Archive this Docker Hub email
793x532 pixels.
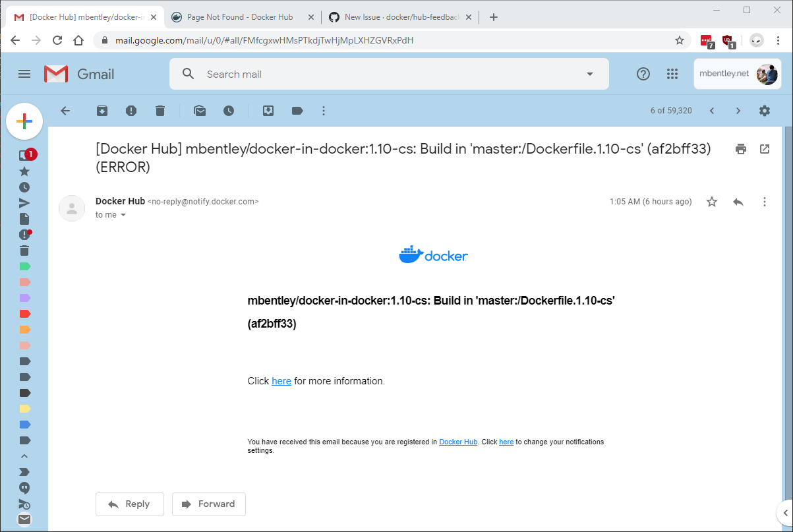(x=102, y=111)
